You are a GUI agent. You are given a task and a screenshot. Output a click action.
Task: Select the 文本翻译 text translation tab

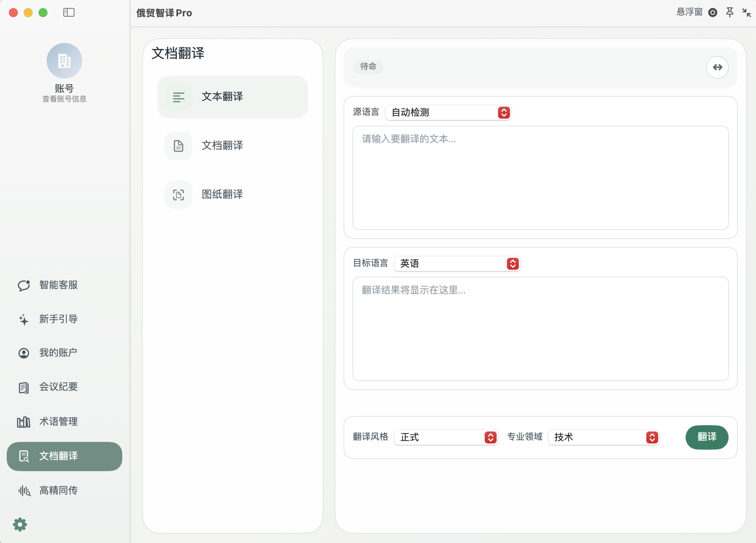tap(232, 97)
